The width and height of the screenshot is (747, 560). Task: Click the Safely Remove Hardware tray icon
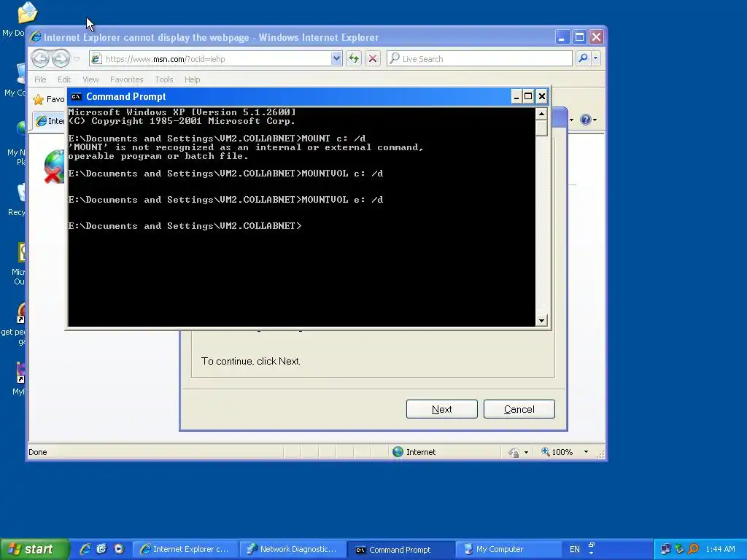coord(679,549)
